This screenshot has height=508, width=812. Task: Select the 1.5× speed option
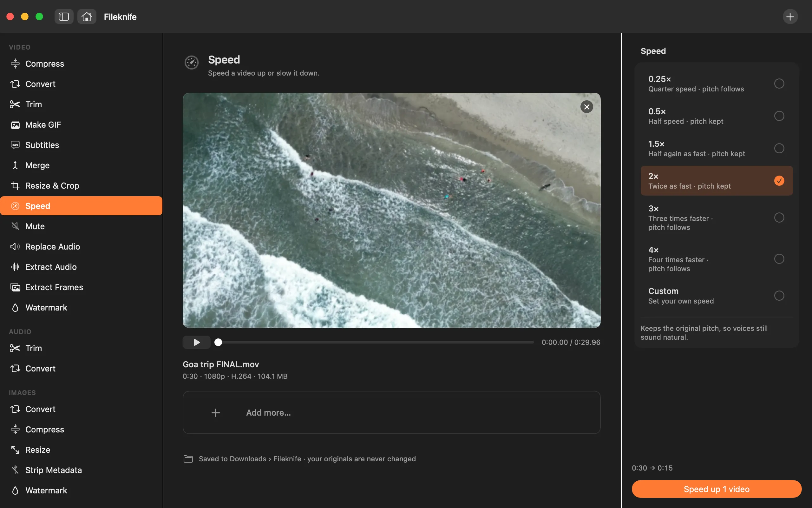pyautogui.click(x=717, y=149)
